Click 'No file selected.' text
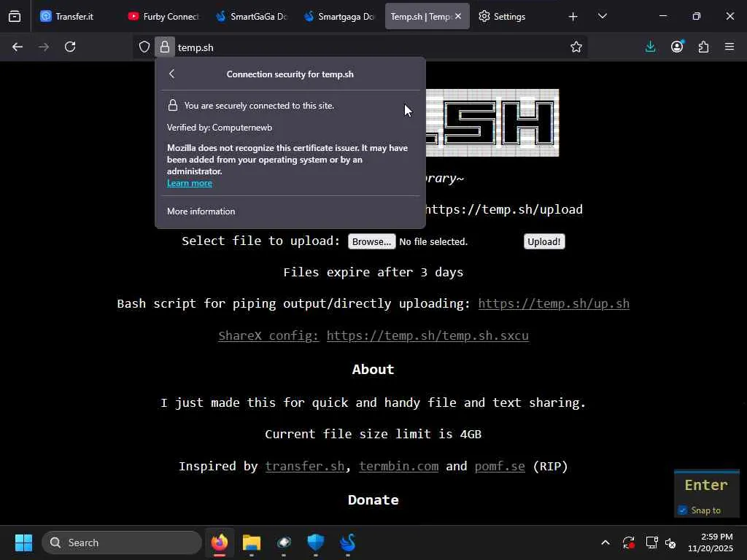 [433, 242]
